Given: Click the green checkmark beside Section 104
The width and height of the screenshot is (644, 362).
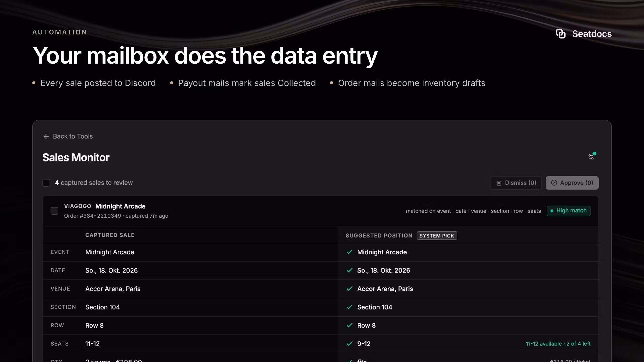Looking at the screenshot, I should 349,307.
